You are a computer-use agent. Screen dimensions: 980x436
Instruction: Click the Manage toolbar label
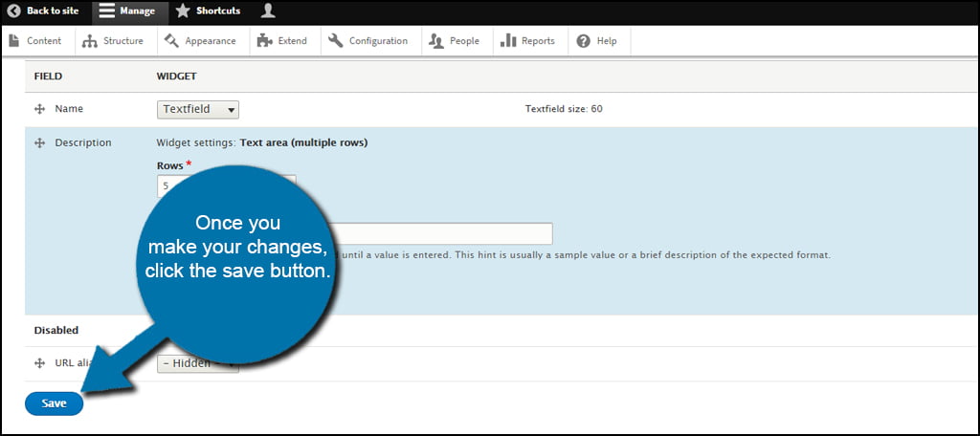click(138, 11)
